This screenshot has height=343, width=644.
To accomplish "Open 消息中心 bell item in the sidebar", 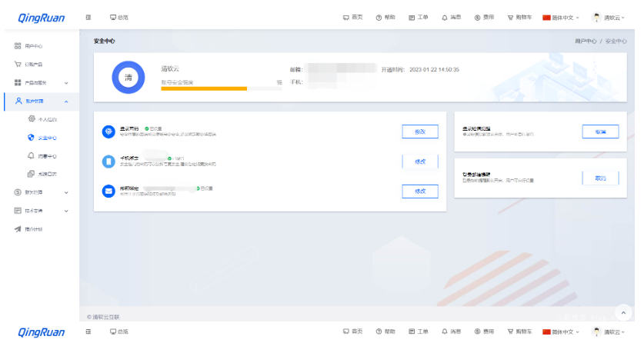I will pos(42,156).
